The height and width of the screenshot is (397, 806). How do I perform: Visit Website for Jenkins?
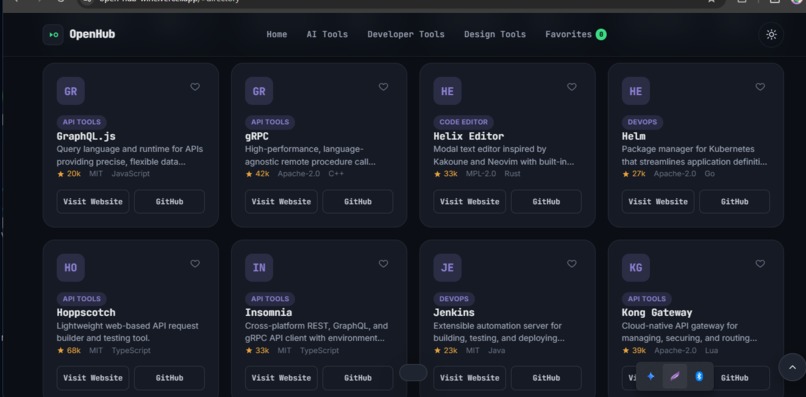point(470,378)
